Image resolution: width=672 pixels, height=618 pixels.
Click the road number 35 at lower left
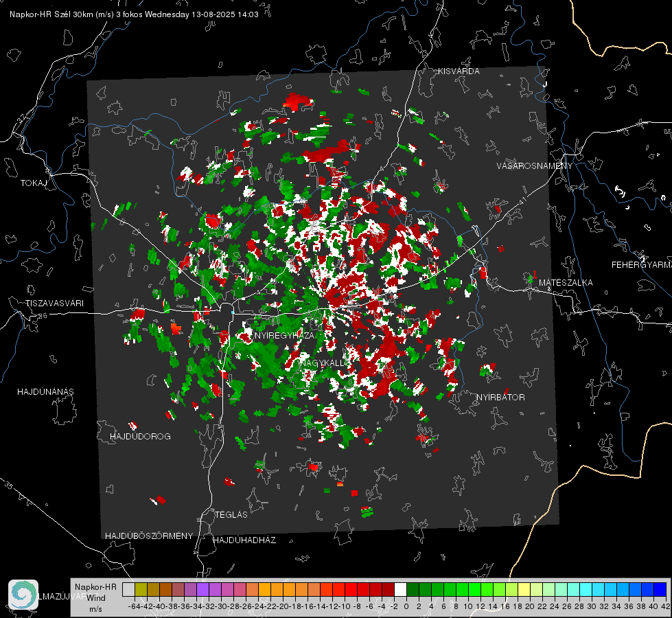pyautogui.click(x=8, y=485)
